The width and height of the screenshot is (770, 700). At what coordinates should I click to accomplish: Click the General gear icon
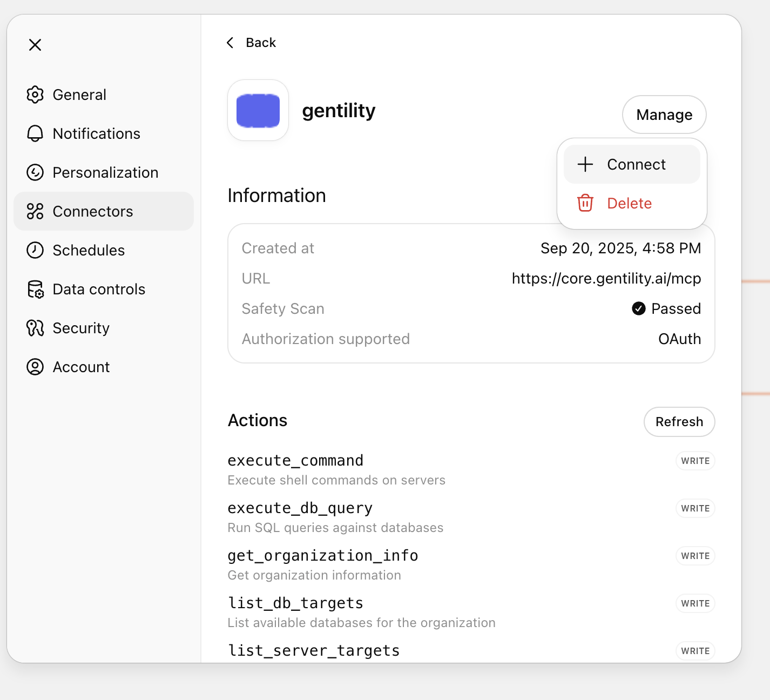coord(35,95)
